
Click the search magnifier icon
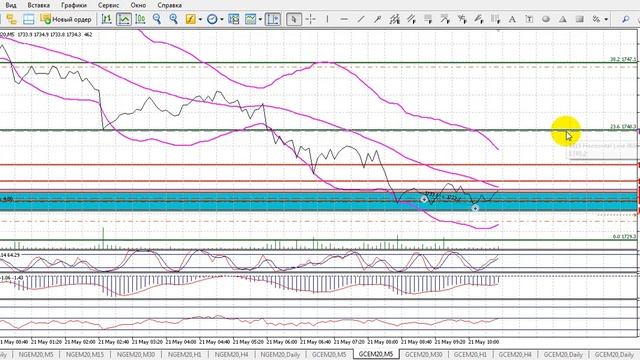click(625, 19)
